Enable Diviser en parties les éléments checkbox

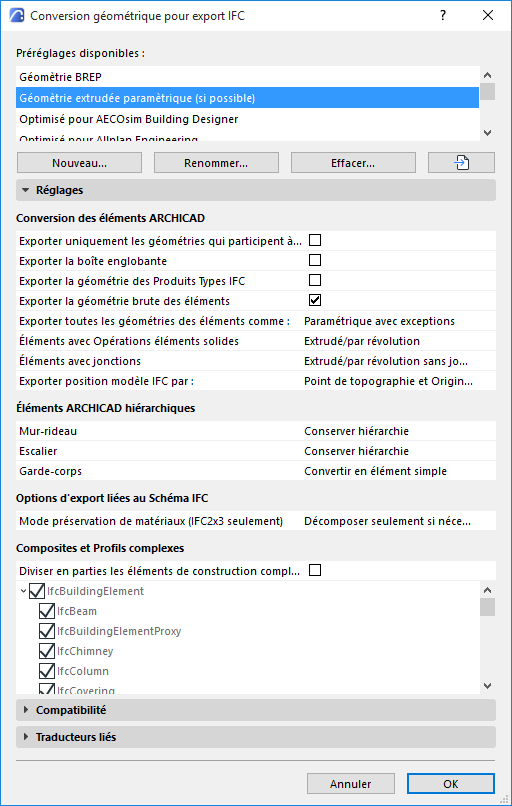[315, 570]
